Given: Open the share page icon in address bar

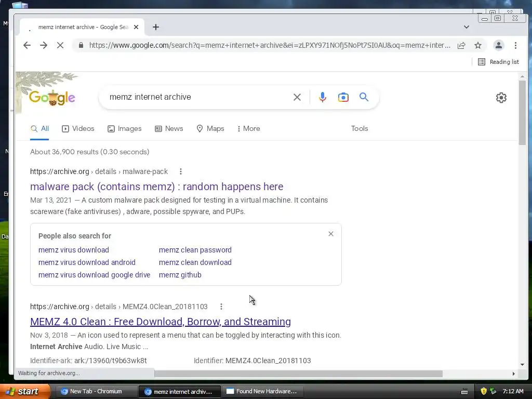Looking at the screenshot, I should pos(461,46).
